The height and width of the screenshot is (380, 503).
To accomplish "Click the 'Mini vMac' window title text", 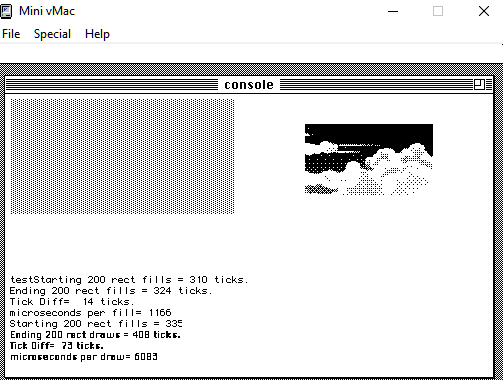I will (47, 11).
